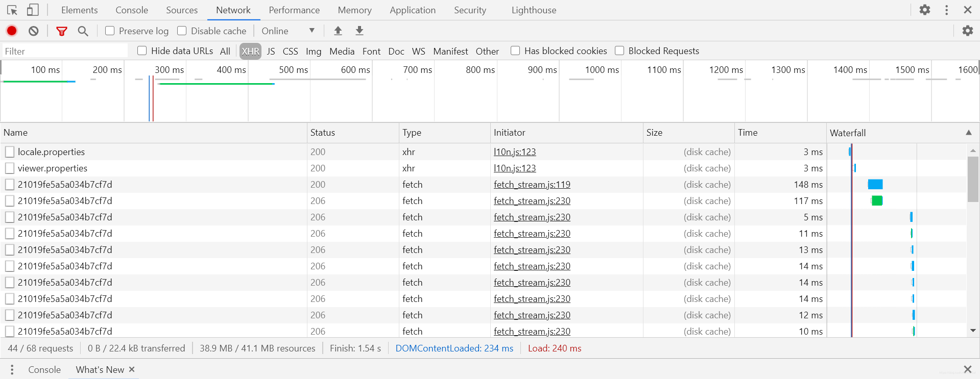Stop recording network log with red button
This screenshot has width=980, height=379.
tap(12, 31)
